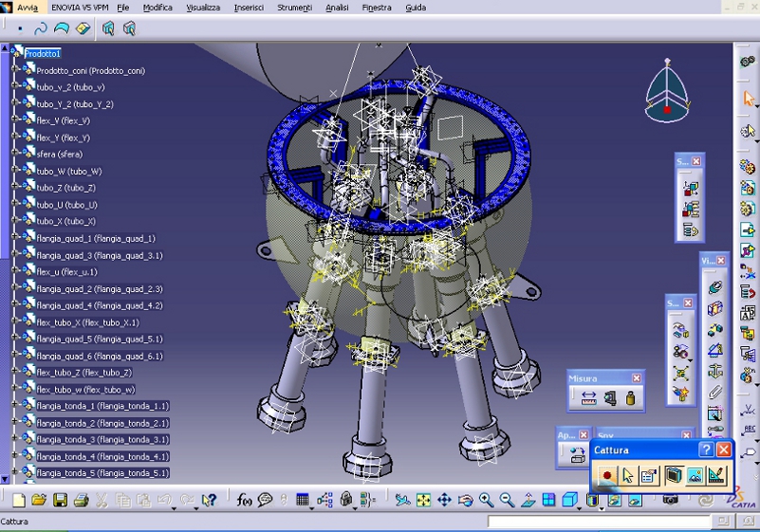760x532 pixels.
Task: Click the surface tool in top toolbar
Action: (62, 29)
